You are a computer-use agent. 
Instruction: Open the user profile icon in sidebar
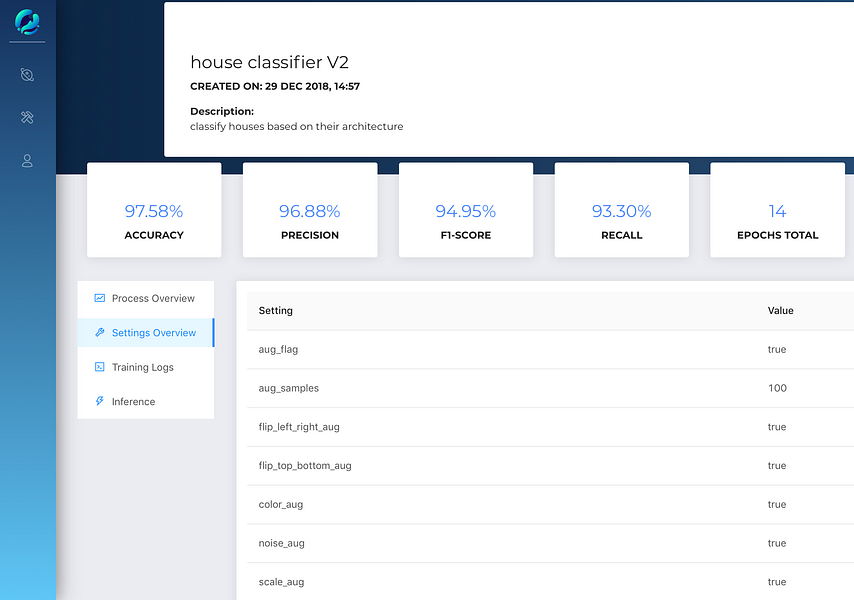click(27, 161)
